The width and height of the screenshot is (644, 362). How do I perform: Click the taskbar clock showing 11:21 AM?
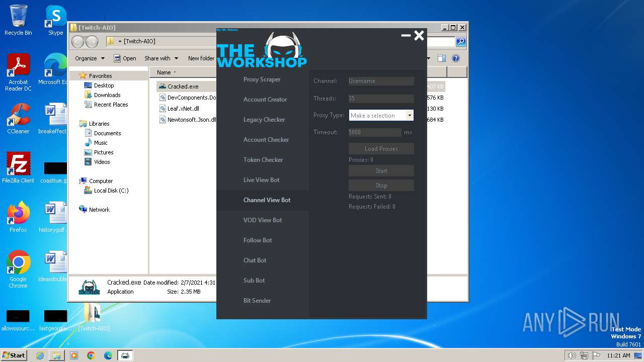click(618, 355)
